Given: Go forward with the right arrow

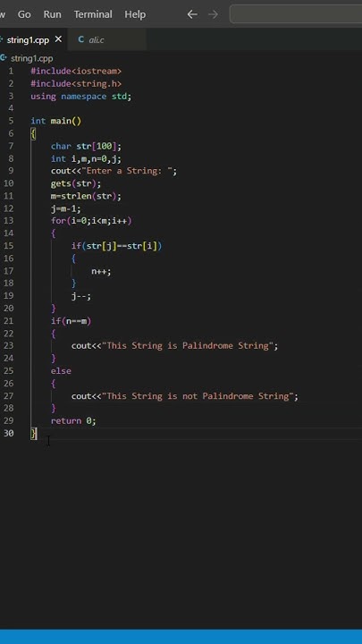Looking at the screenshot, I should coord(213,14).
